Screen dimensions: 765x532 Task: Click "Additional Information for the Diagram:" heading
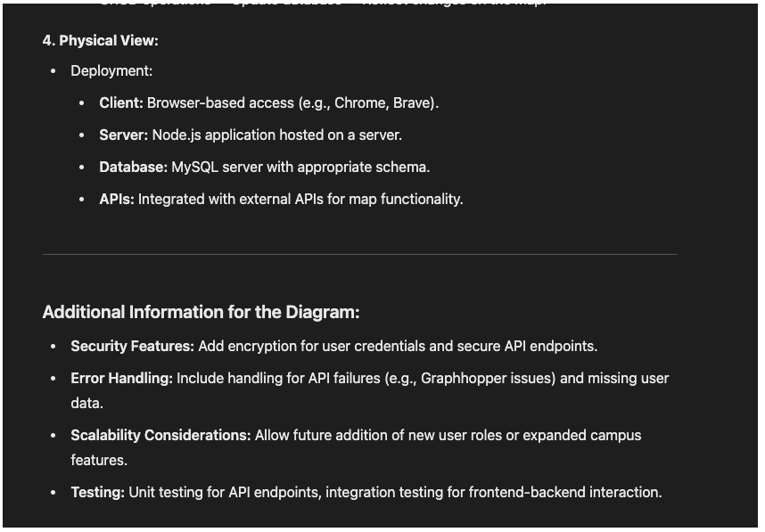point(201,313)
